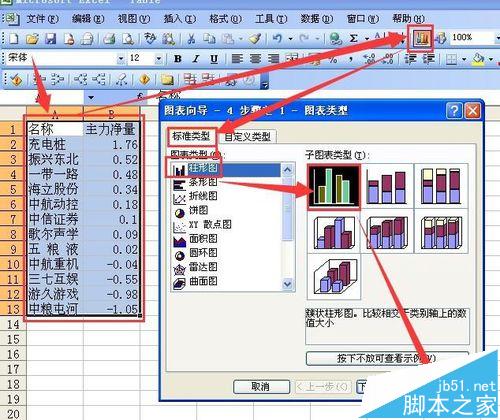
Task: Click the Increase Indent icon
Action: click(x=429, y=59)
